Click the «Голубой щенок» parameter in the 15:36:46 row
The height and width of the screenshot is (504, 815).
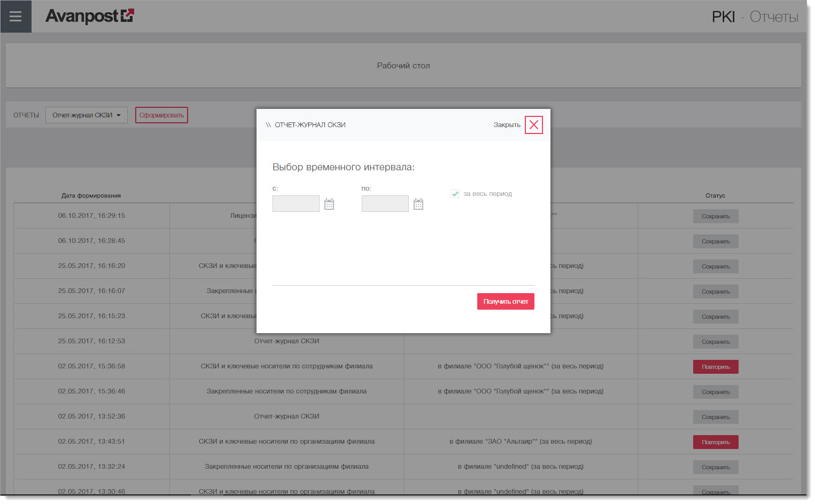[x=521, y=391]
